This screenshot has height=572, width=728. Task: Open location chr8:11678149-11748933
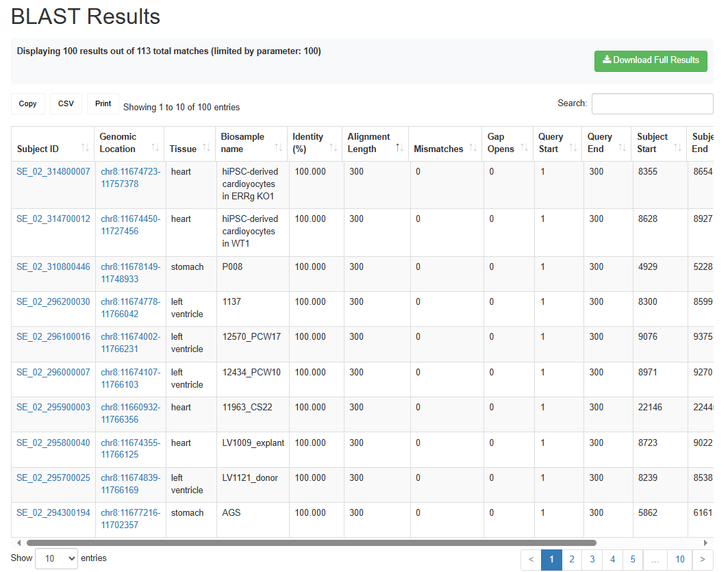130,273
